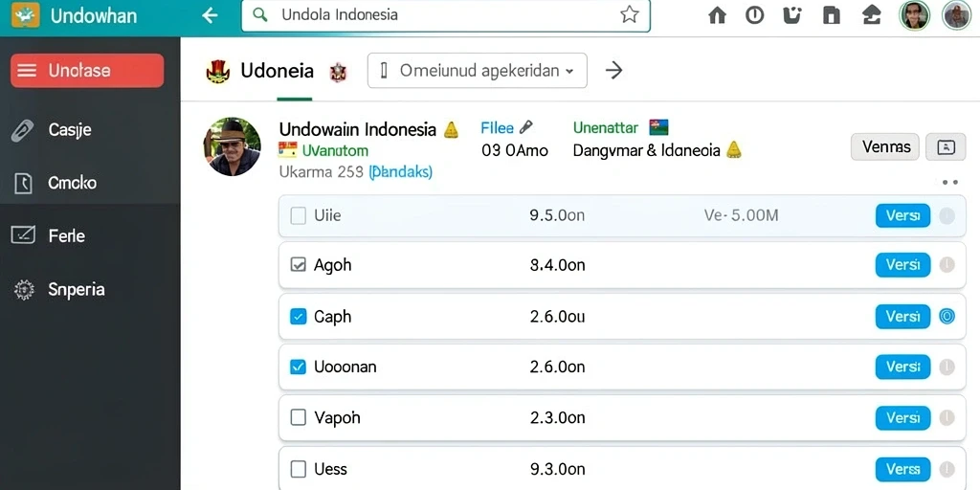The width and height of the screenshot is (980, 490).
Task: Open the Snperia sidebar item
Action: coord(90,289)
